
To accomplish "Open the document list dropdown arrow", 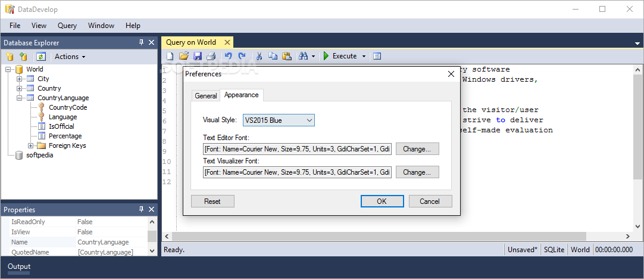I will [637, 43].
